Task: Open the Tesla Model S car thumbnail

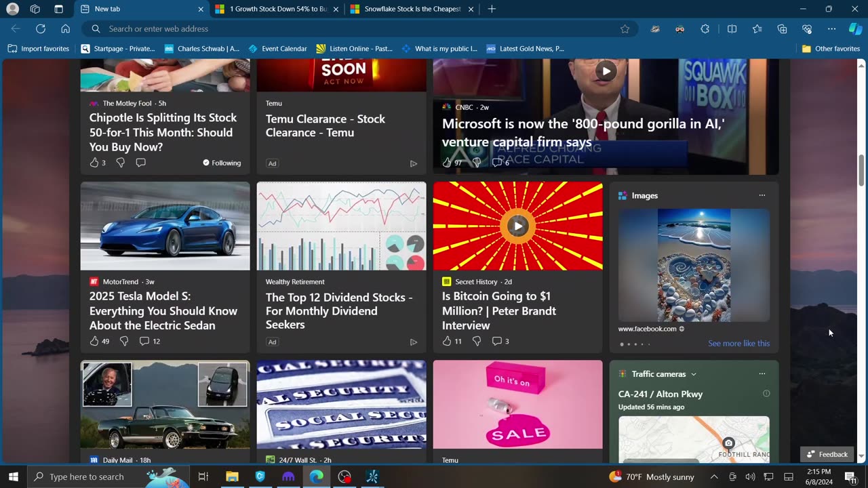Action: 165,226
